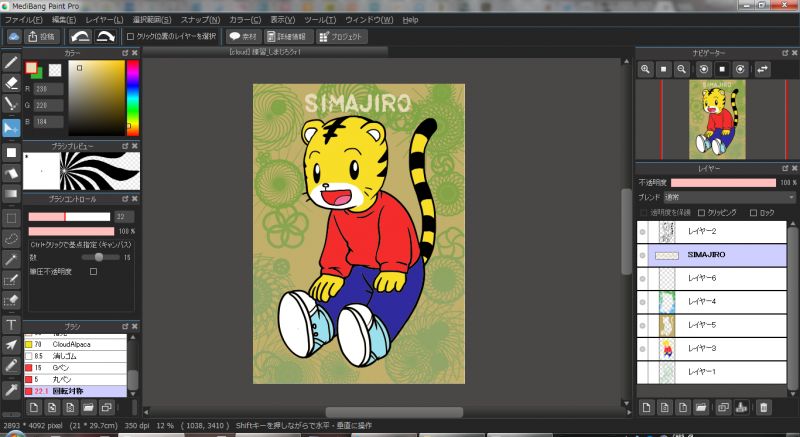Add a new layer folder in layer panel
This screenshot has width=800, height=437.
click(701, 407)
